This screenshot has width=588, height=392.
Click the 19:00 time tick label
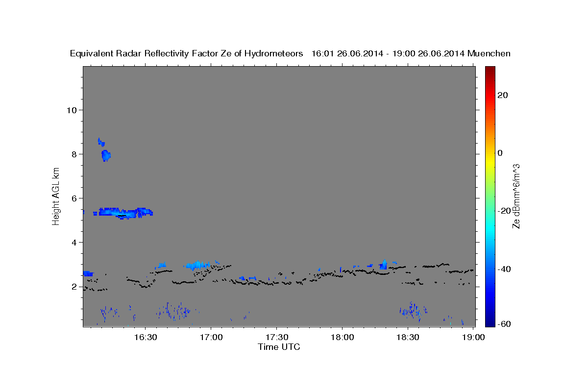click(x=474, y=337)
